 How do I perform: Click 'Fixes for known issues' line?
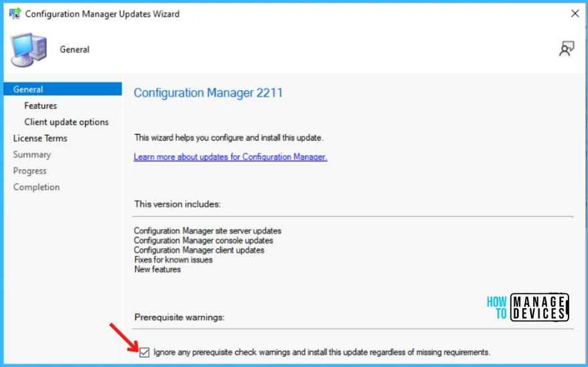[173, 260]
